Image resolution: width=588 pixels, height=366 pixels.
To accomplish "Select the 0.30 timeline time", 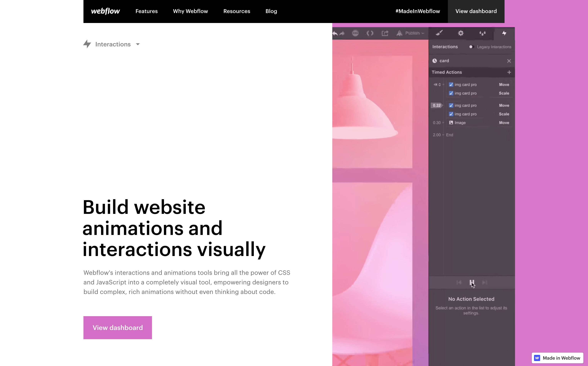I will click(437, 123).
